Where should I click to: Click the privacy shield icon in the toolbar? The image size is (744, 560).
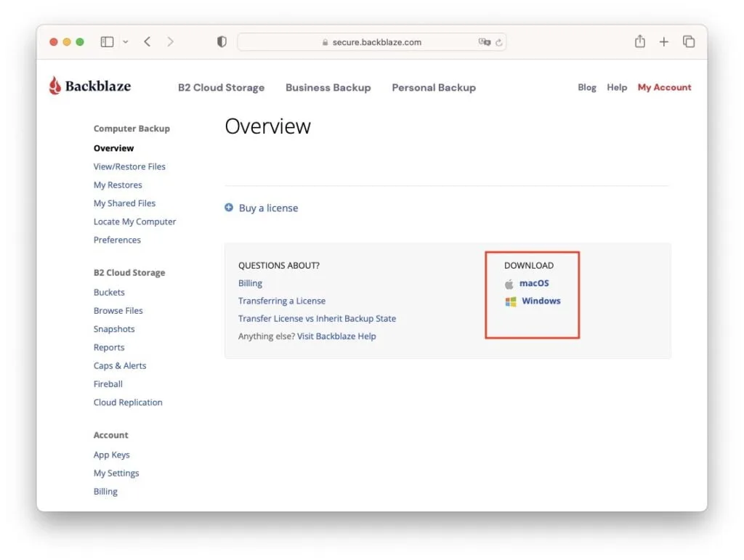click(222, 41)
